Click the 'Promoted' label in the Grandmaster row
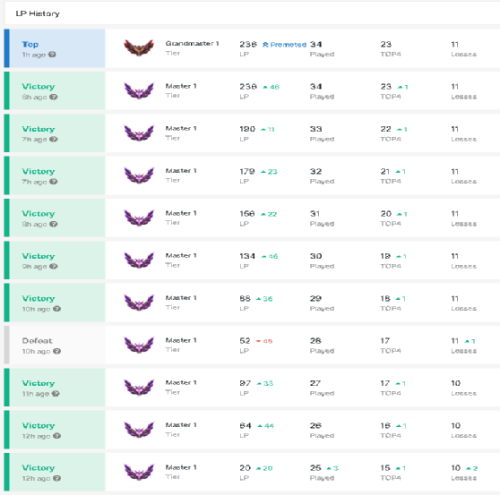Viewport: 500px width, 495px height. tap(288, 44)
